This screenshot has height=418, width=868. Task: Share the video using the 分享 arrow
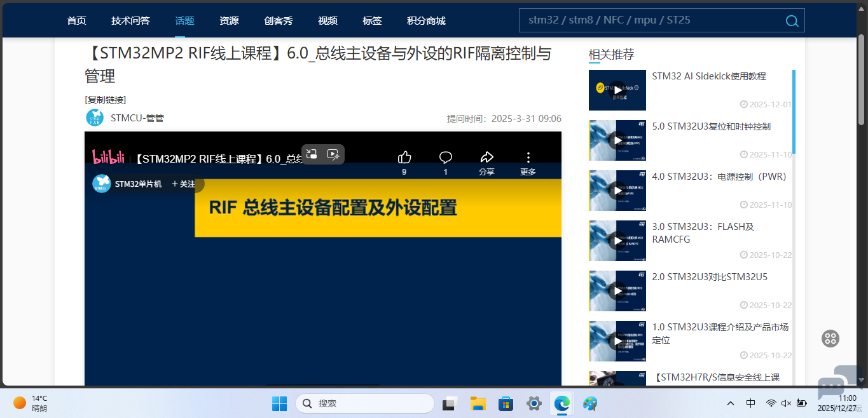[486, 158]
